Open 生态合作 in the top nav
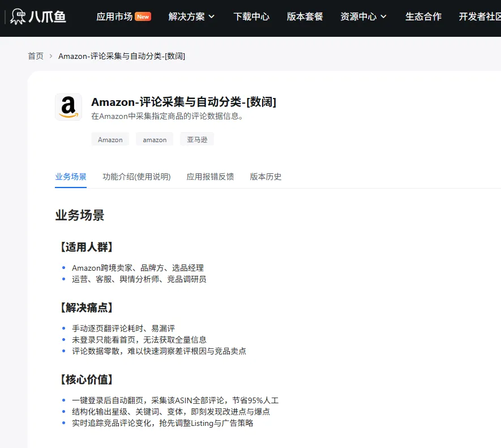501x448 pixels. pos(423,16)
